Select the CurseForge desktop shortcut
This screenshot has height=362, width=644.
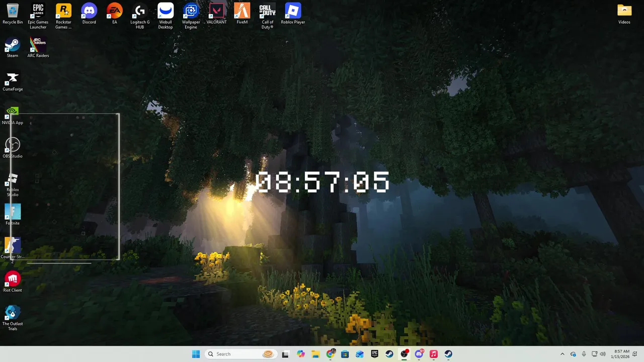pos(13,81)
